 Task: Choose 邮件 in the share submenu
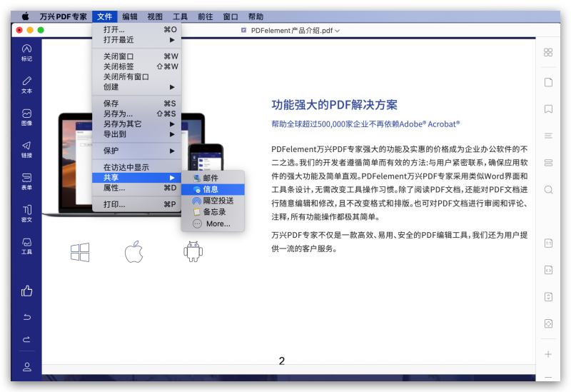click(211, 178)
